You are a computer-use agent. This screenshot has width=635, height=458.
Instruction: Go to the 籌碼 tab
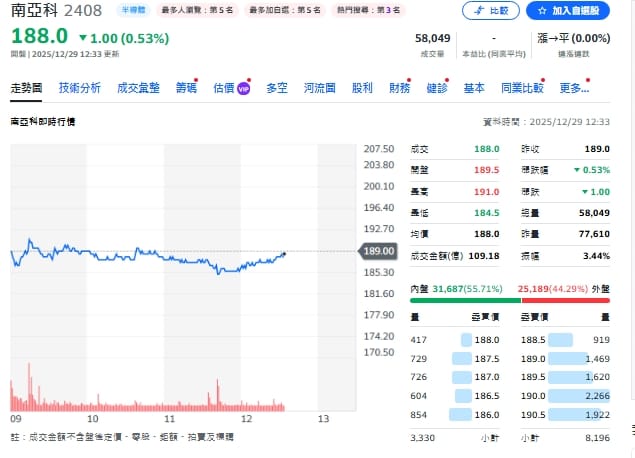186,88
